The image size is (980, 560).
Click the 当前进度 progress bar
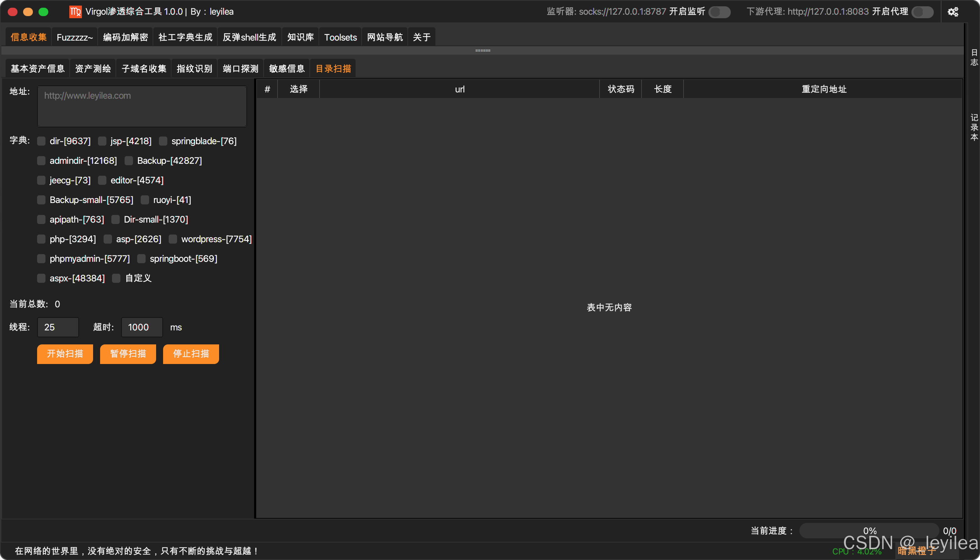[x=869, y=531]
